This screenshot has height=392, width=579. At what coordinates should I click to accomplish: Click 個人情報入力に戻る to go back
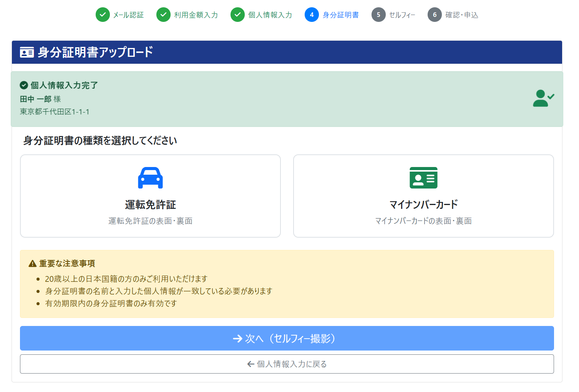[x=286, y=364]
